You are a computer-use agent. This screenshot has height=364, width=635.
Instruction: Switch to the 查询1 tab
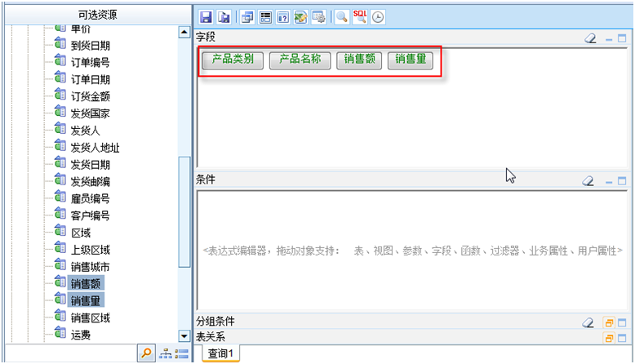(220, 353)
